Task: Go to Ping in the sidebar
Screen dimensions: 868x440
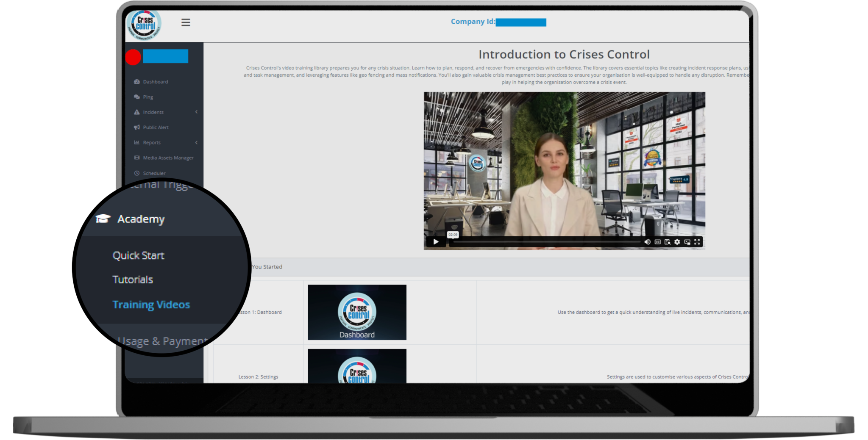Action: (148, 97)
